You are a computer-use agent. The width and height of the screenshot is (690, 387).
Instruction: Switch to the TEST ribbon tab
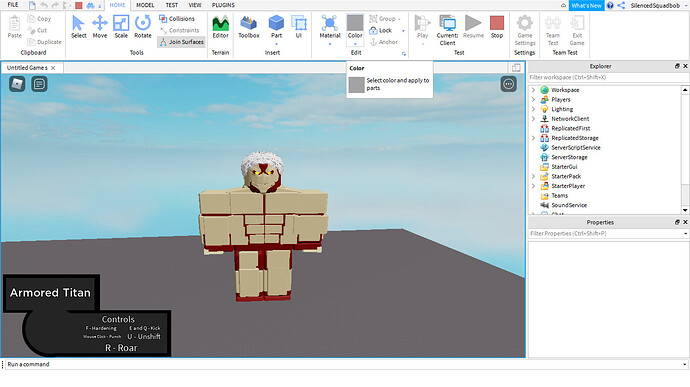click(172, 5)
